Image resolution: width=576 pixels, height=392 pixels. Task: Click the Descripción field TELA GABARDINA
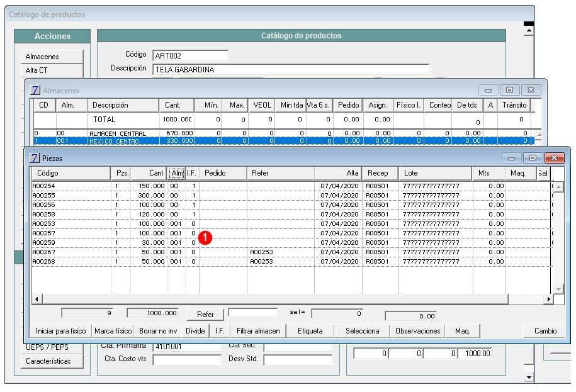pos(291,70)
